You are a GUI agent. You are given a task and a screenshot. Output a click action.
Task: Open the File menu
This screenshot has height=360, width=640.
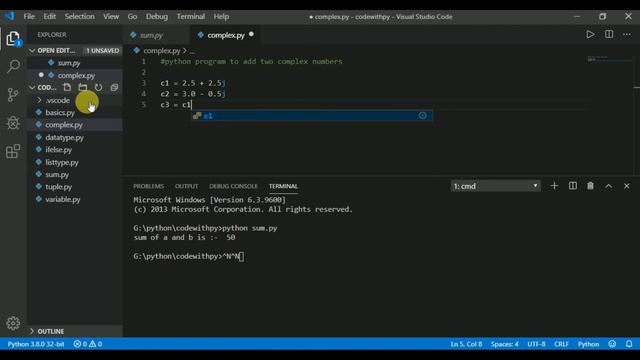click(29, 16)
